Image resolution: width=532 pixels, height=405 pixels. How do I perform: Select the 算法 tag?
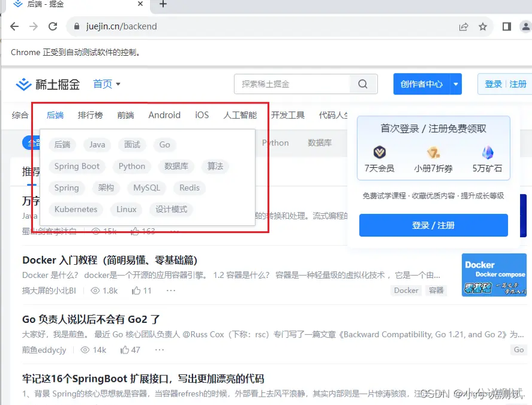pos(215,166)
